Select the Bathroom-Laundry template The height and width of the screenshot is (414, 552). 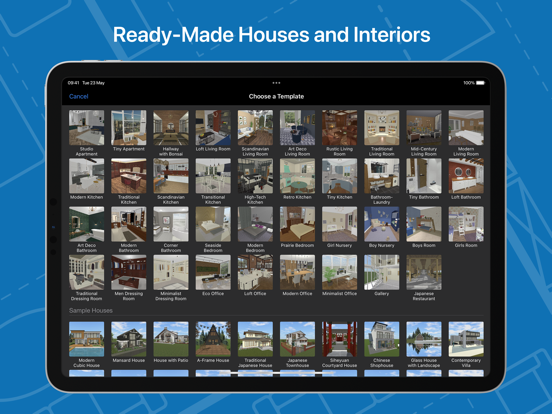(x=382, y=176)
